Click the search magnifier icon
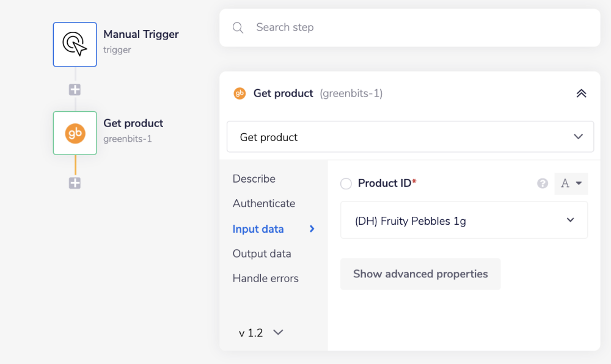The height and width of the screenshot is (364, 611). [238, 27]
